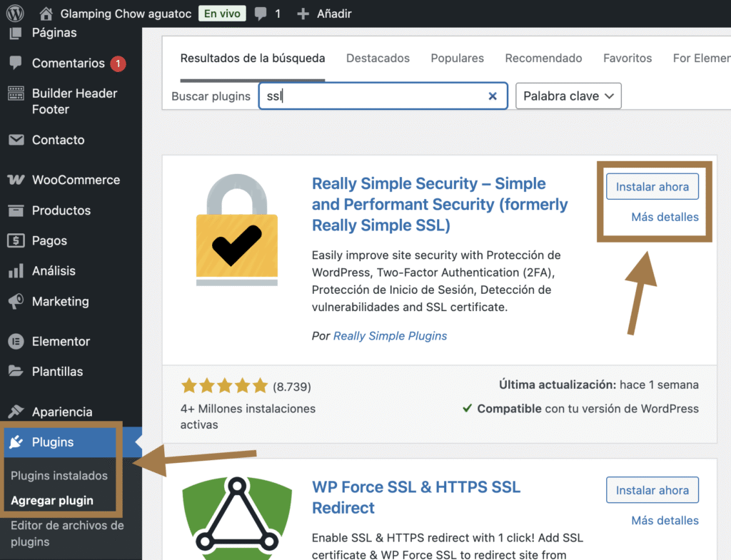
Task: Click the Marketing megaphone icon
Action: click(x=15, y=301)
